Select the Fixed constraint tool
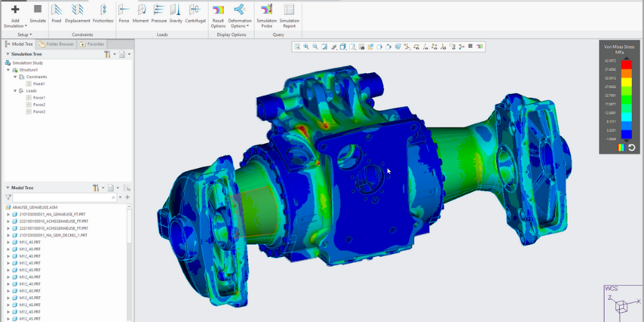 (x=57, y=13)
